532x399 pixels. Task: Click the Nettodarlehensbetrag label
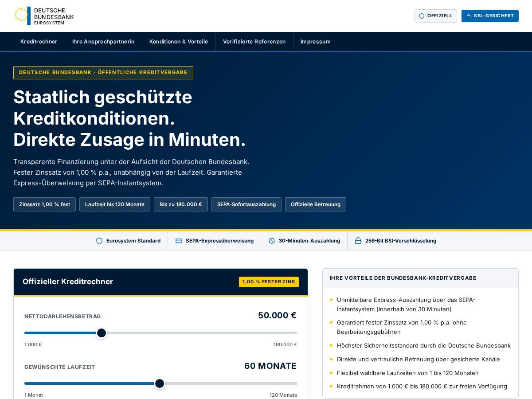tap(63, 317)
